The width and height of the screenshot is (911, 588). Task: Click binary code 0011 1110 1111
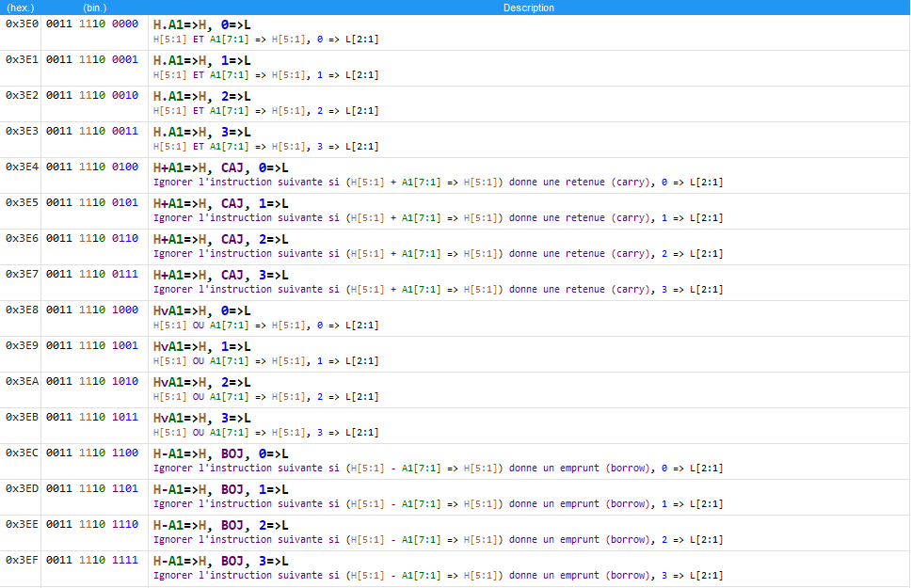pos(92,560)
